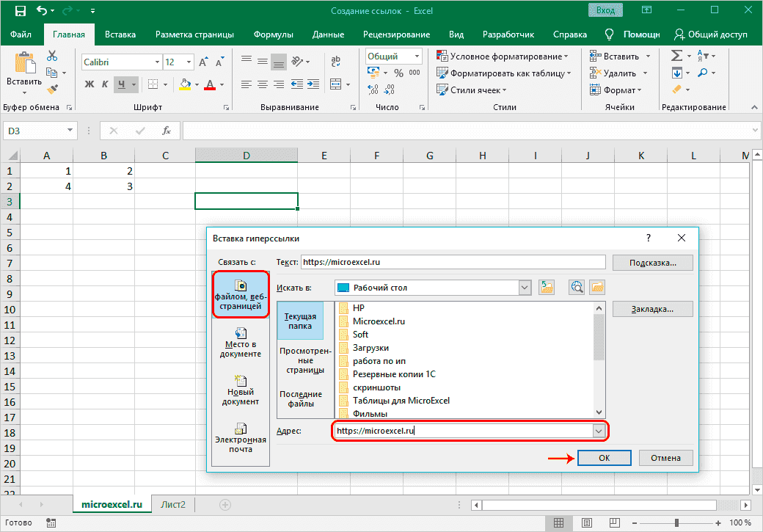Toggle italic formatting К
The image size is (763, 532).
(106, 84)
